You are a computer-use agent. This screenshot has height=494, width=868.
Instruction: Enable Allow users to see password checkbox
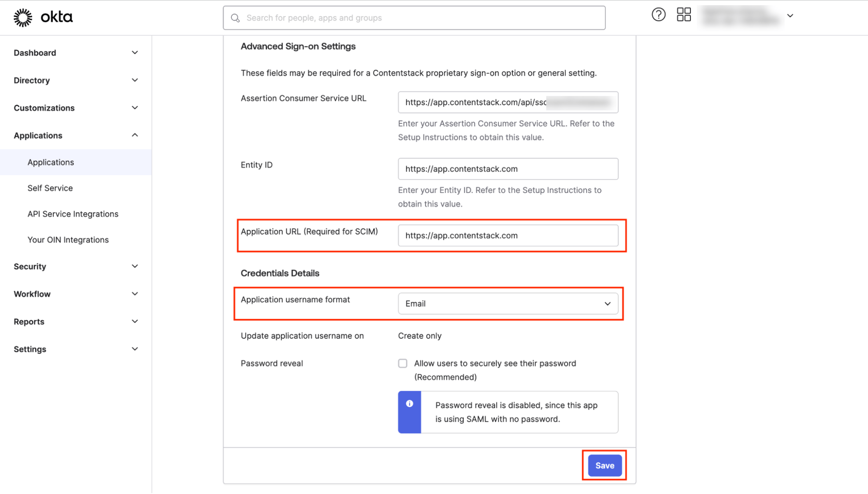[x=402, y=363]
